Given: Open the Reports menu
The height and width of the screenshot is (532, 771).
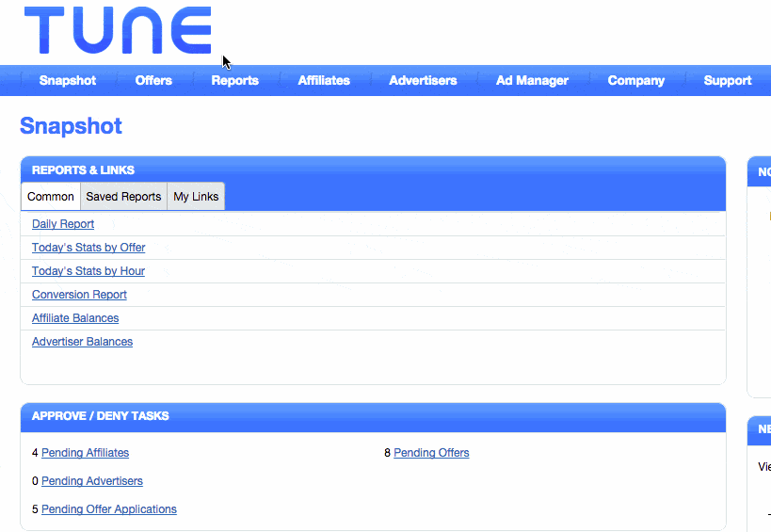Looking at the screenshot, I should click(234, 81).
